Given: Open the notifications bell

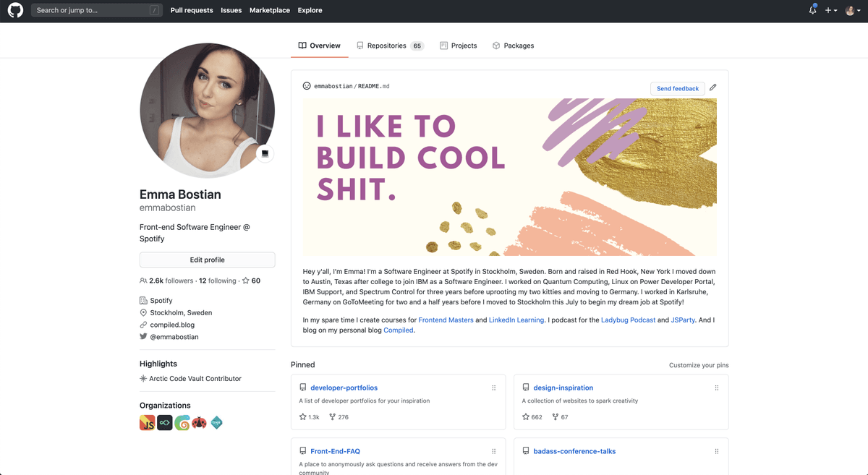Looking at the screenshot, I should point(813,10).
